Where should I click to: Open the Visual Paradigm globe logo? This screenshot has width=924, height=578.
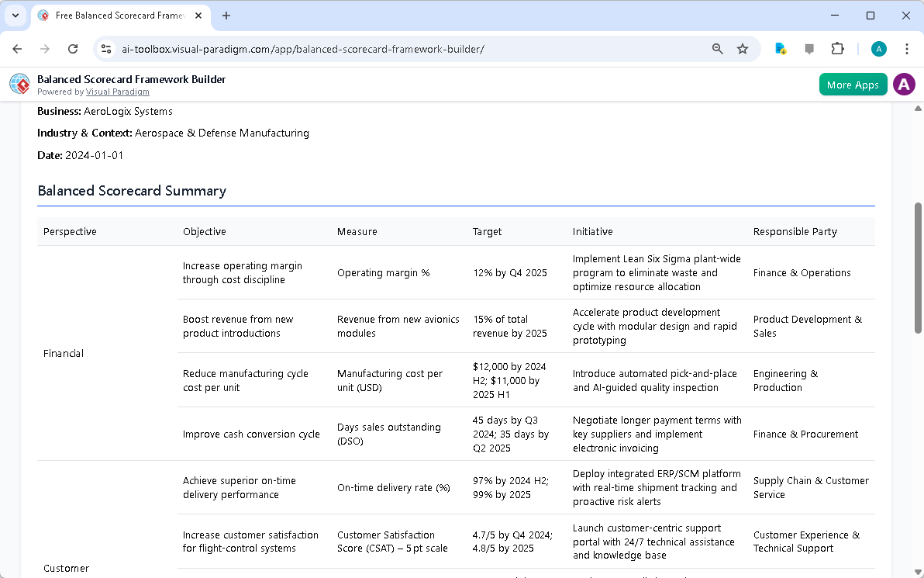point(19,84)
